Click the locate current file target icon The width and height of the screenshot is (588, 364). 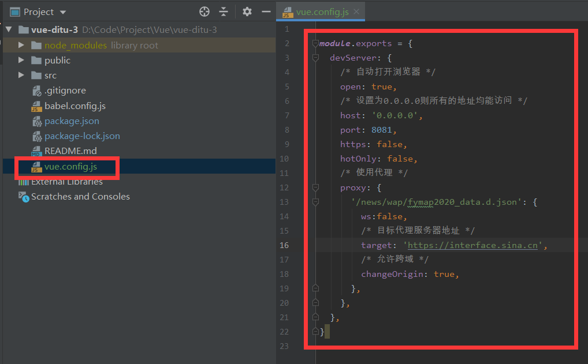tap(204, 12)
